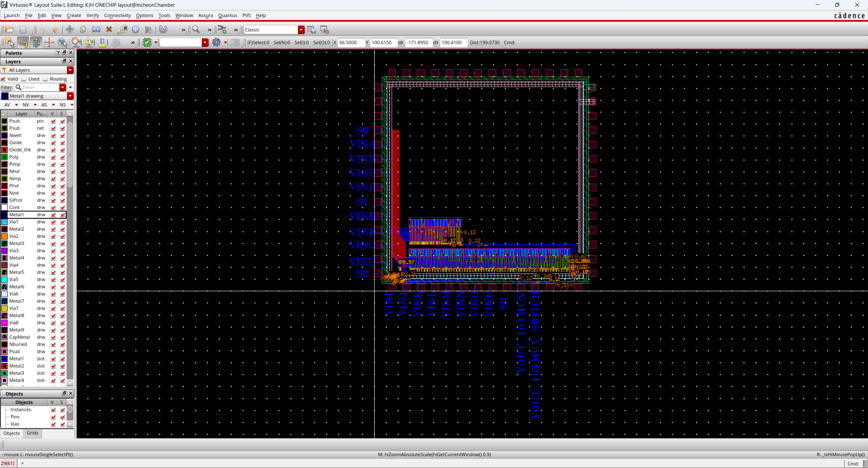Toggle Poly layer visibility checkbox
The width and height of the screenshot is (868, 468).
coord(53,157)
